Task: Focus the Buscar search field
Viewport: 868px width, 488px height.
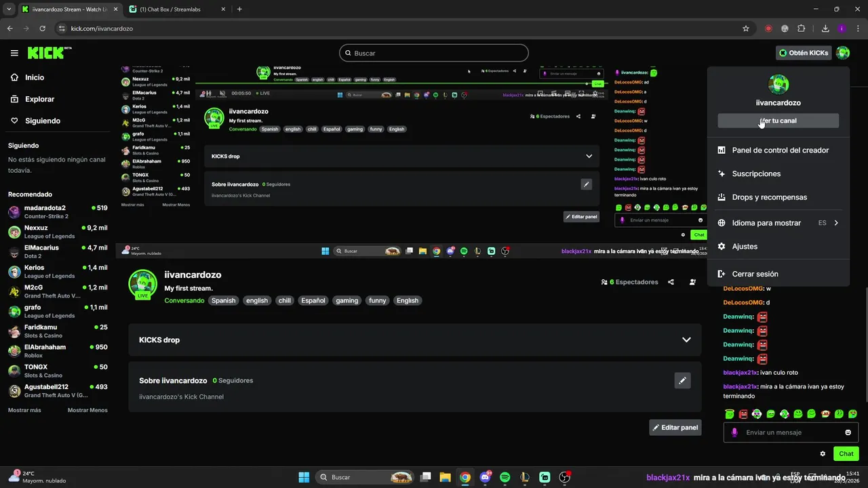Action: tap(434, 53)
